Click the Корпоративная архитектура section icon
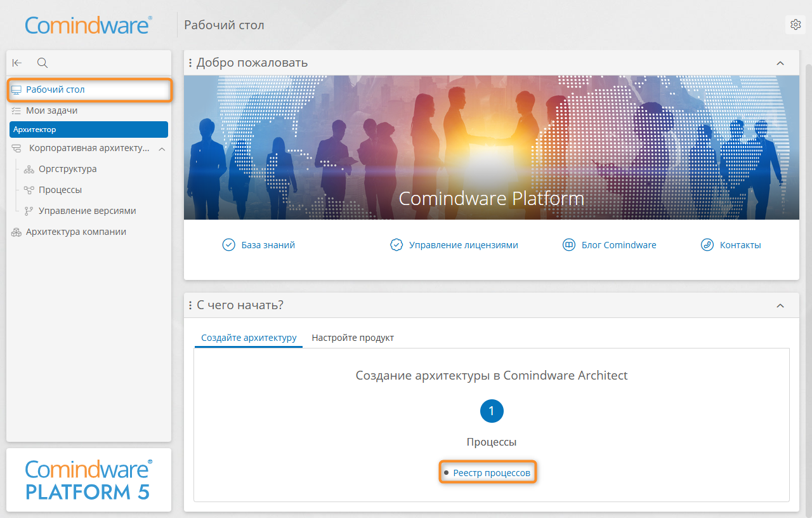812x518 pixels. coord(16,149)
